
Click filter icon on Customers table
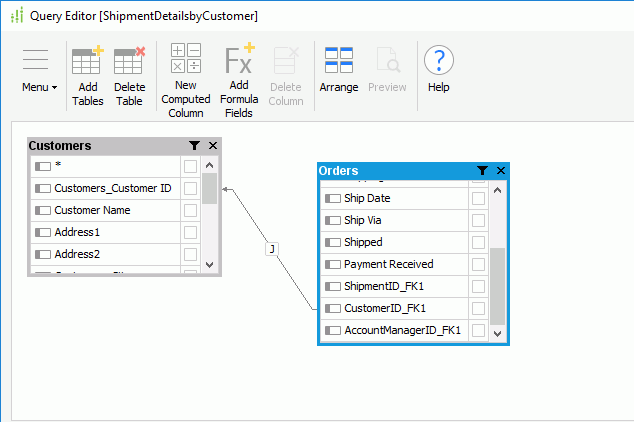coord(195,146)
